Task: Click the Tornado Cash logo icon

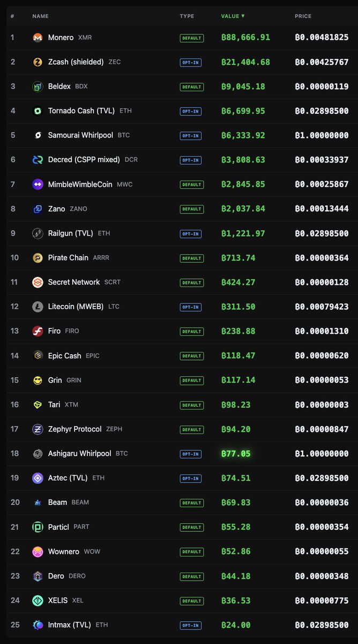Action: coord(38,111)
